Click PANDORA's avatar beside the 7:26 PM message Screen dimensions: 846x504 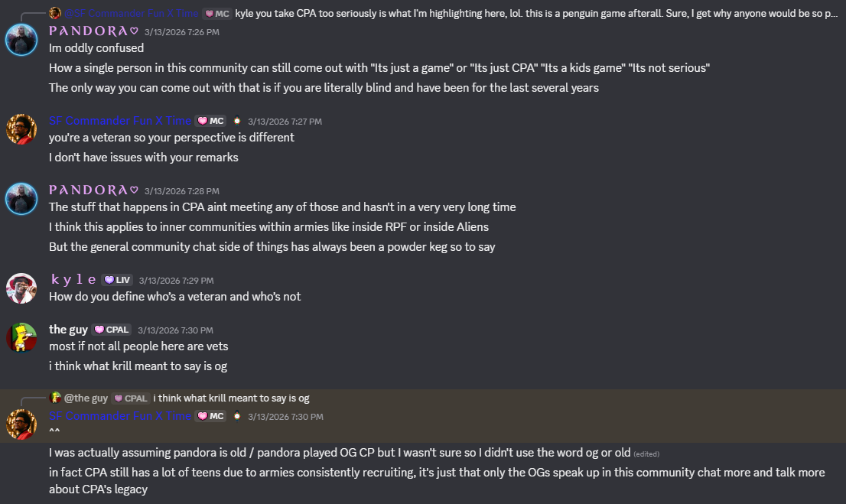click(21, 40)
